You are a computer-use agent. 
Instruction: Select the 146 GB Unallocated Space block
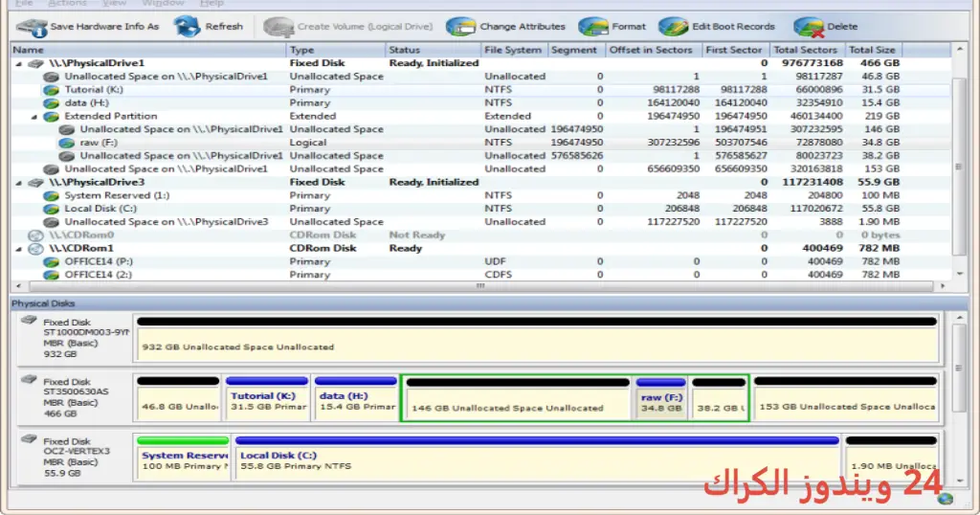coord(518,398)
